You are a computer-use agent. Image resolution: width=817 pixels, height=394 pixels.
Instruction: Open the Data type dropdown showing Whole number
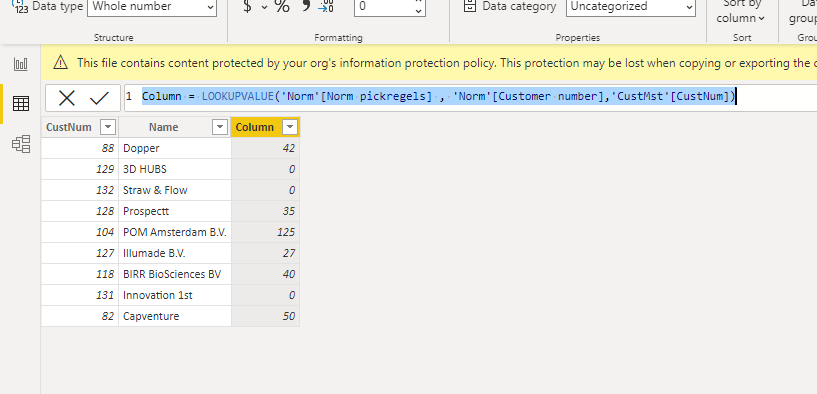(152, 7)
